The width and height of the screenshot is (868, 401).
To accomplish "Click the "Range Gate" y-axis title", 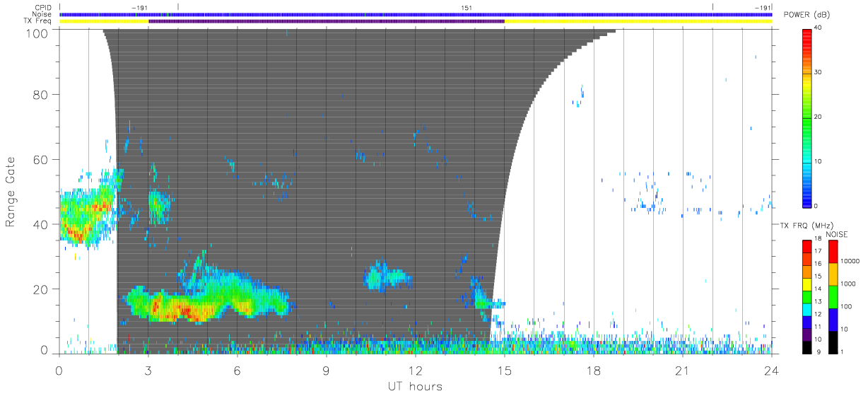I will (x=11, y=193).
